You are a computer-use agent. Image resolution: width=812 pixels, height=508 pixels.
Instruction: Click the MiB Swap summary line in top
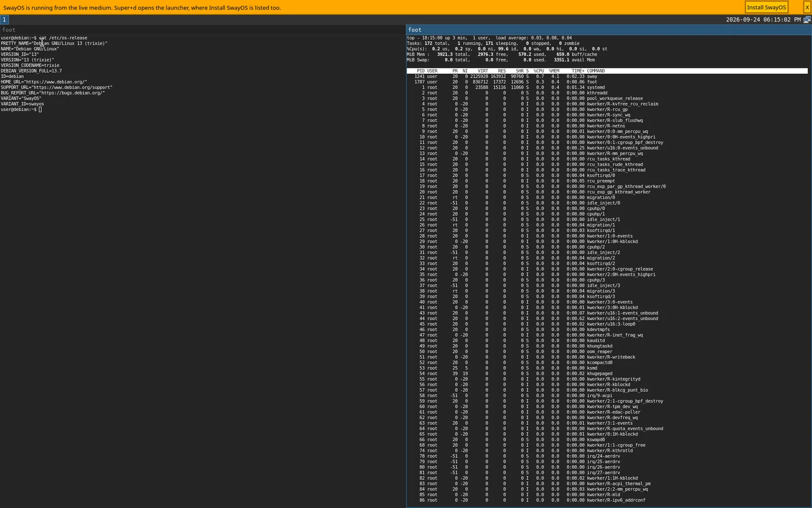click(501, 60)
